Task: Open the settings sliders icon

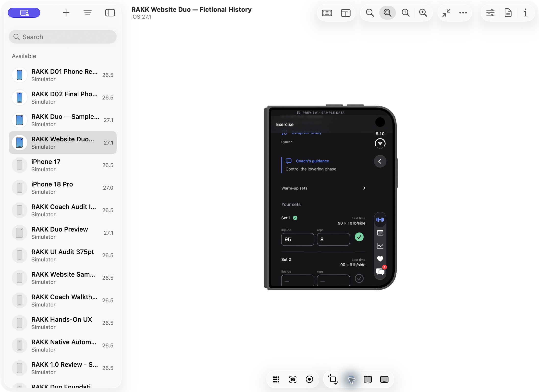Action: point(490,13)
